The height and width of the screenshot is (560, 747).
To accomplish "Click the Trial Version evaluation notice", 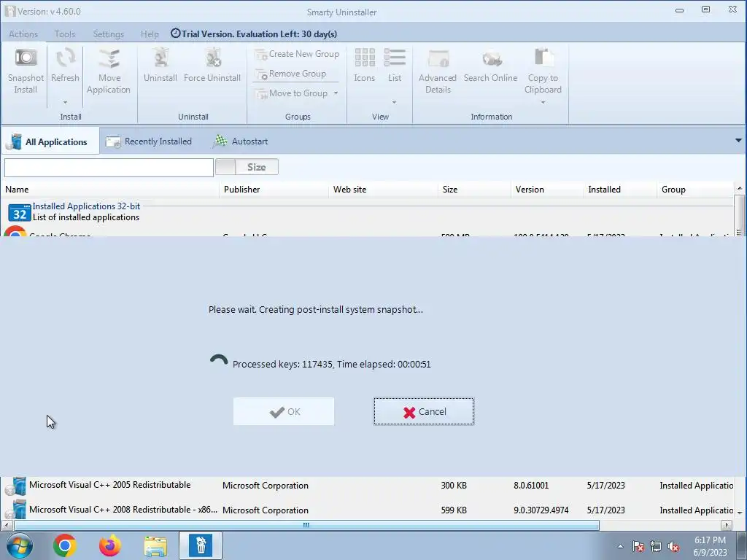I will (x=254, y=34).
